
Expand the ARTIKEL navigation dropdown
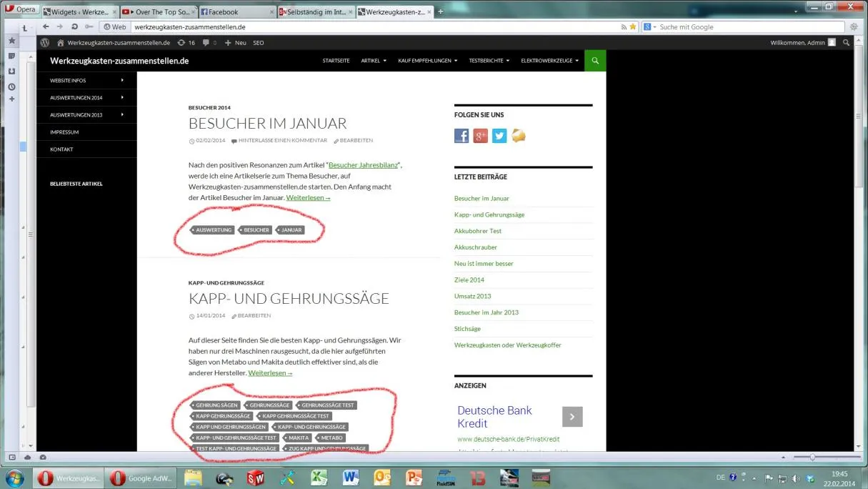(374, 61)
